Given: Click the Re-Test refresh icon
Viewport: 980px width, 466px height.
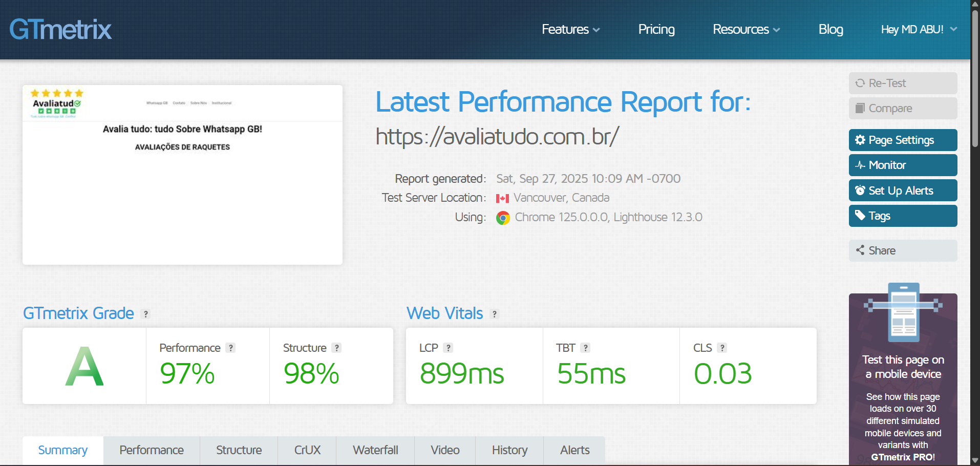Looking at the screenshot, I should click(861, 82).
